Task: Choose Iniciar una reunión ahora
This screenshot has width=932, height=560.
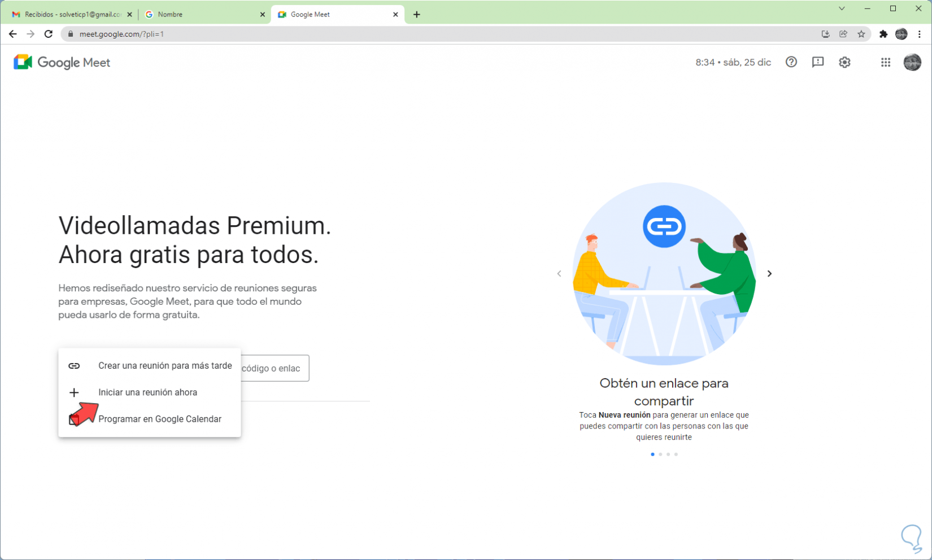Action: pos(150,392)
